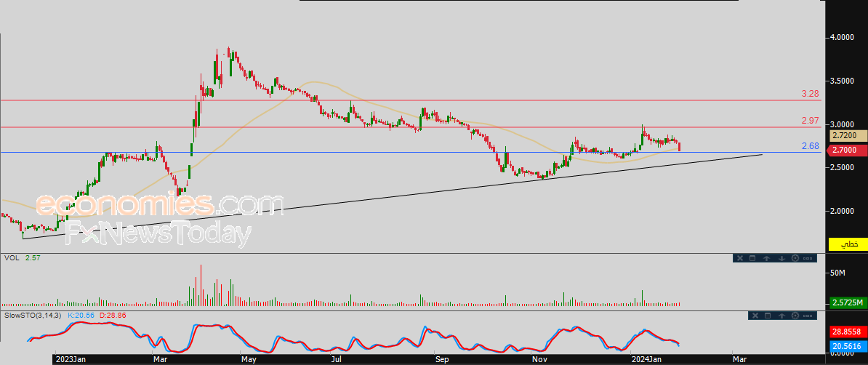The height and width of the screenshot is (365, 868).
Task: Click the 50M volume axis label
Action: click(838, 273)
